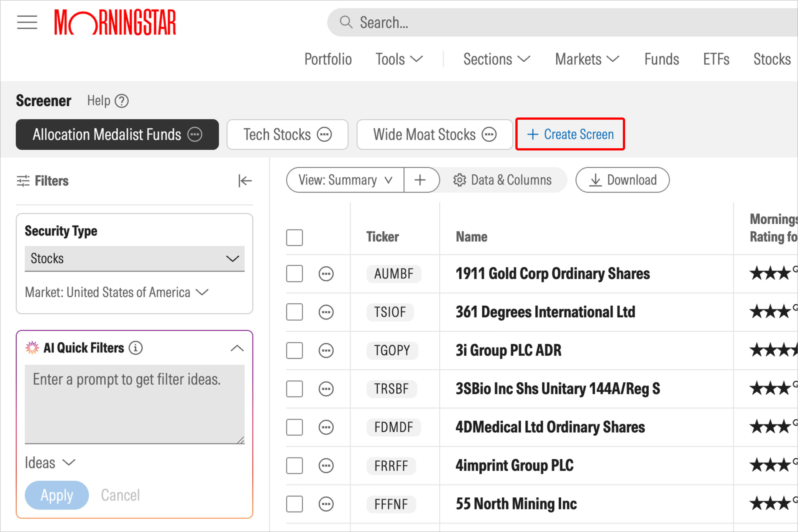Viewport: 798px width, 532px height.
Task: Check the 4imprint Group PLC row
Action: 295,465
